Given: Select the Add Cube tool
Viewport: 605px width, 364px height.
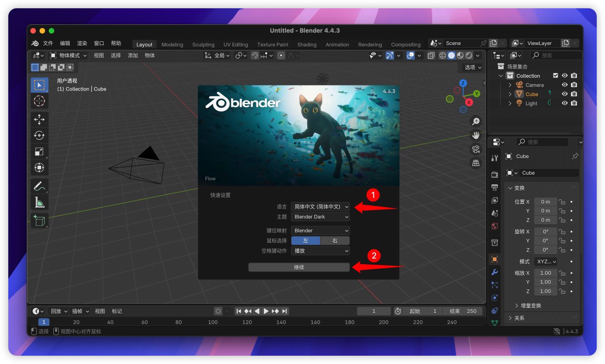Looking at the screenshot, I should click(x=39, y=221).
